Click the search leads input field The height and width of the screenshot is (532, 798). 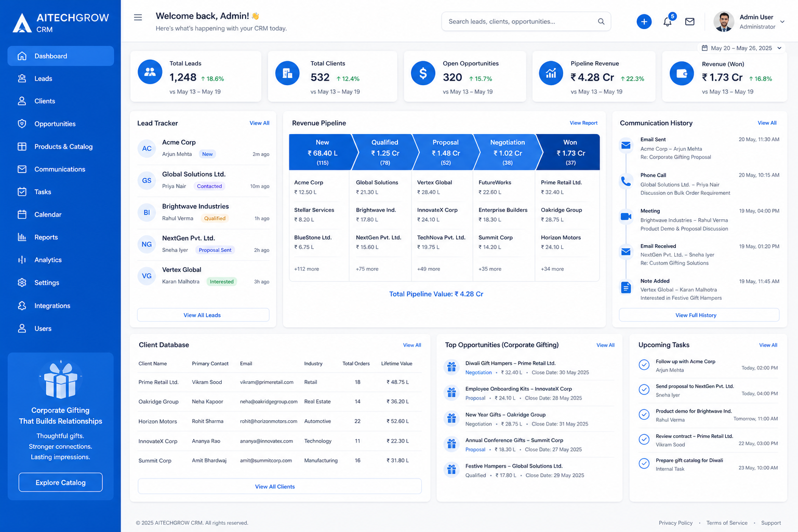pos(526,21)
